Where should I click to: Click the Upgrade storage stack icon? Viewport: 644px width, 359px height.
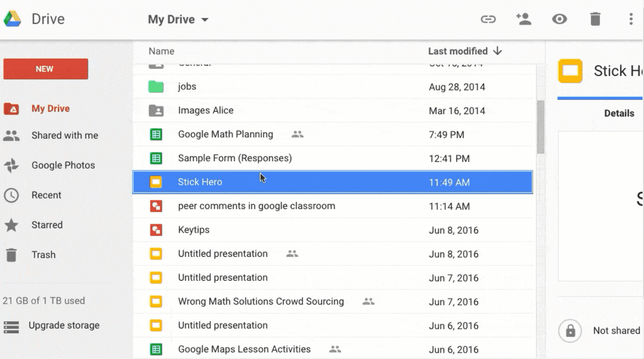(x=11, y=327)
